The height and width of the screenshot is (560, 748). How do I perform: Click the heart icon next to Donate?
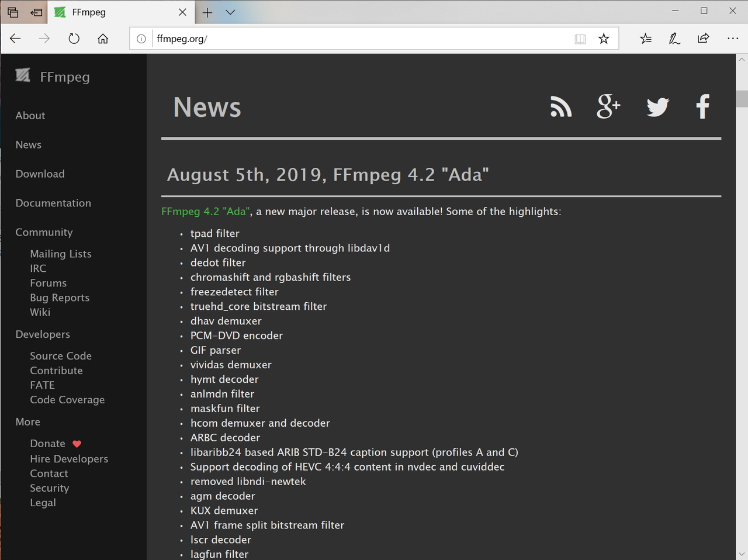(77, 444)
